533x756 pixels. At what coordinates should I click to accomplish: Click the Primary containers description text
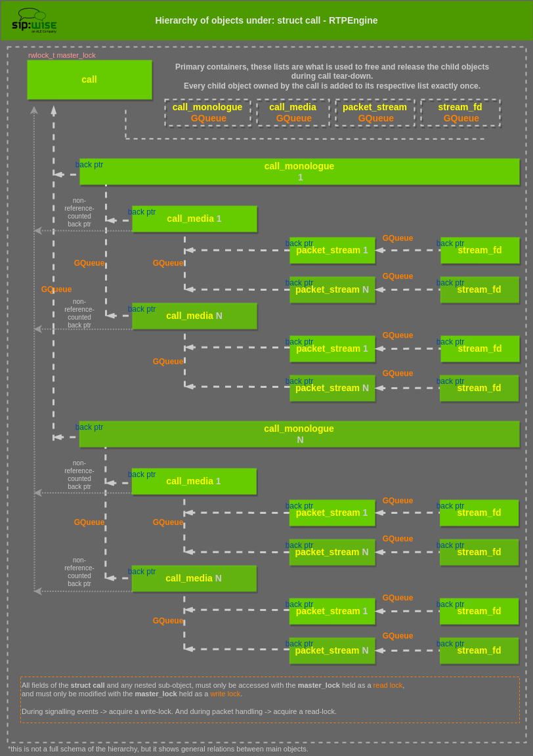point(332,76)
